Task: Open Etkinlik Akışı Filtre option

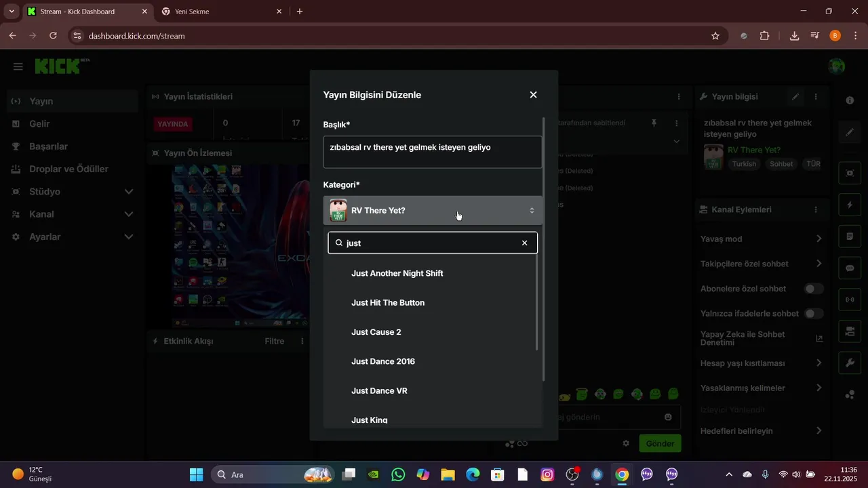Action: click(x=275, y=341)
